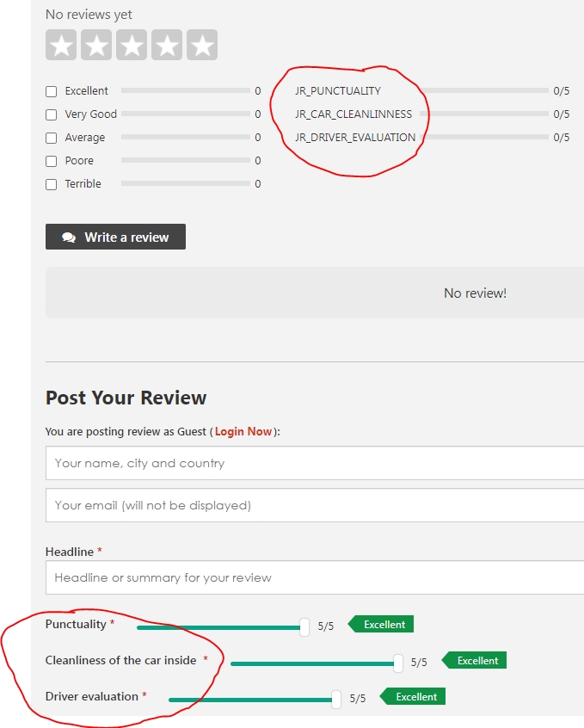Enable the Poore filter checkbox

[x=52, y=161]
